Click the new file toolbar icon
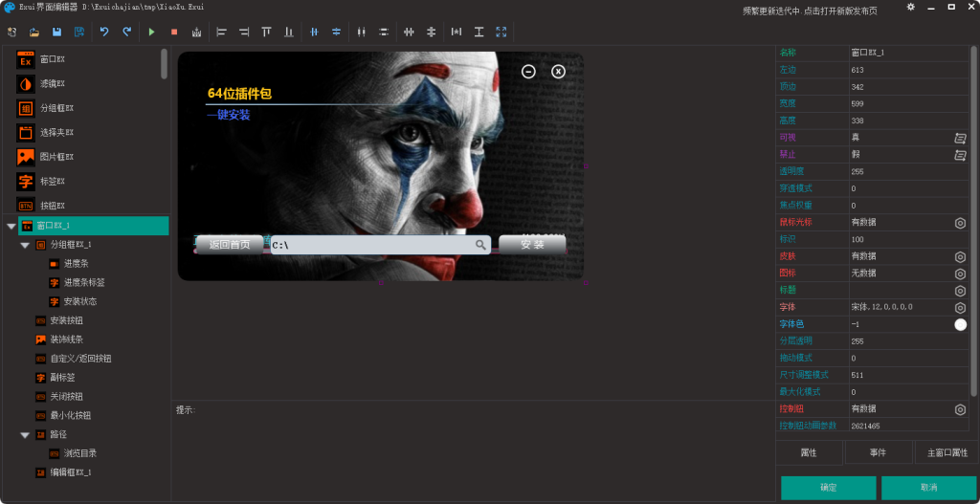Screen dimensions: 980x504 pos(11,32)
